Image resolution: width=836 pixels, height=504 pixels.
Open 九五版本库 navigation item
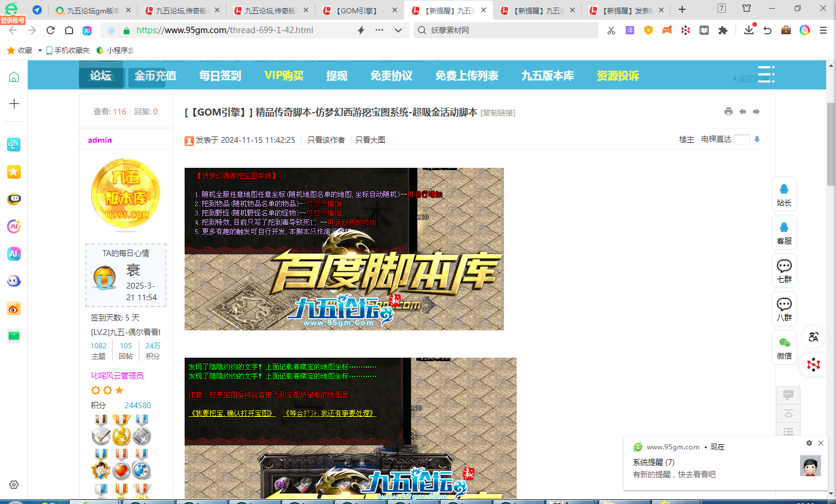(x=547, y=75)
